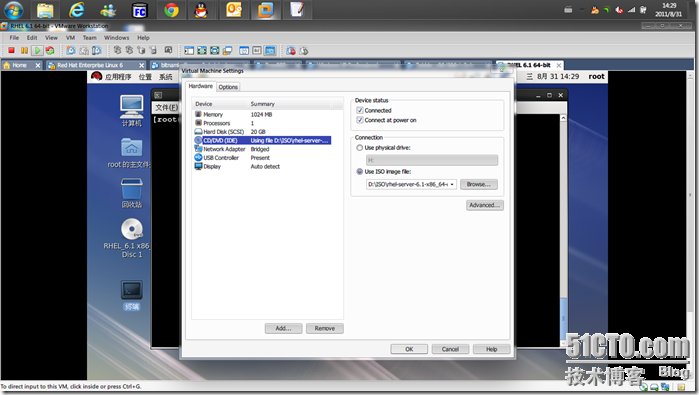699x395 pixels.
Task: Click the record VM activity icon
Action: [291, 50]
